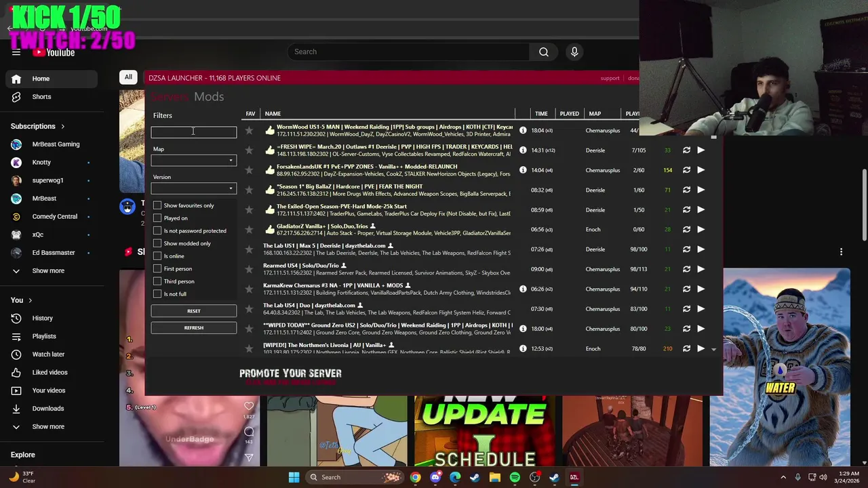Image resolution: width=868 pixels, height=488 pixels.
Task: Play The Exiled-Open Season server
Action: click(x=701, y=209)
